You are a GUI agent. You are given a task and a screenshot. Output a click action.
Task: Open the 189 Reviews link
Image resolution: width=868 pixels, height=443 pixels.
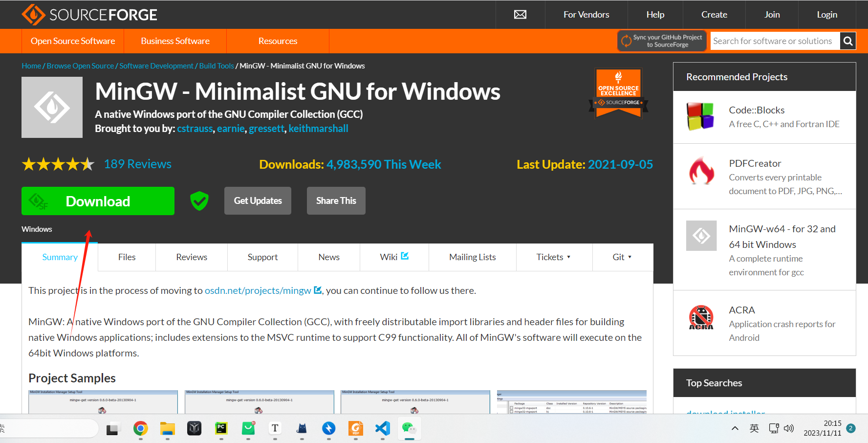point(137,164)
